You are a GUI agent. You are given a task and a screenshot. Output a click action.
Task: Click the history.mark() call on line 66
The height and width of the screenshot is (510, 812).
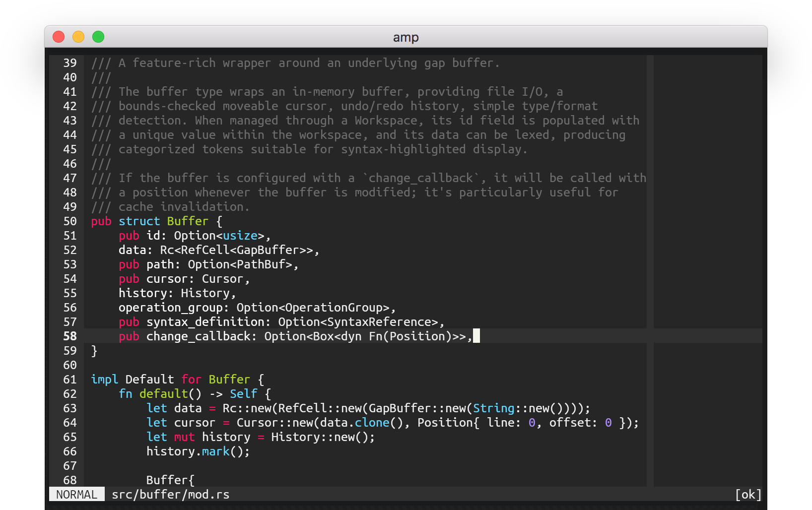198,451
